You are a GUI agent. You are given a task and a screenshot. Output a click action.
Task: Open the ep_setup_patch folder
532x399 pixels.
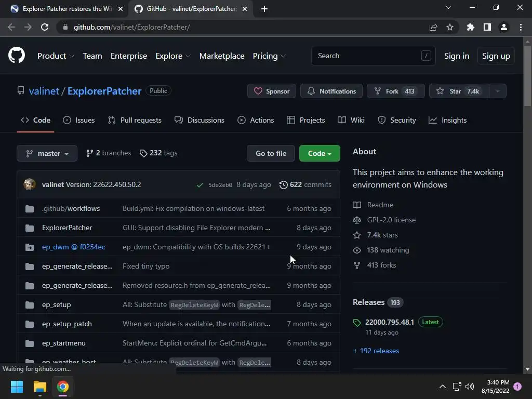(67, 324)
